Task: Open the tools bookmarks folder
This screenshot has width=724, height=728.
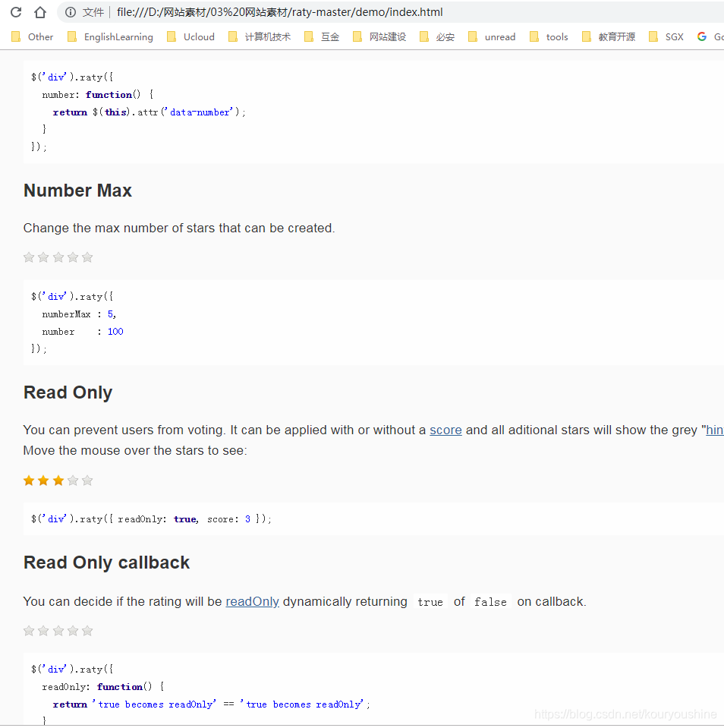Action: 549,36
